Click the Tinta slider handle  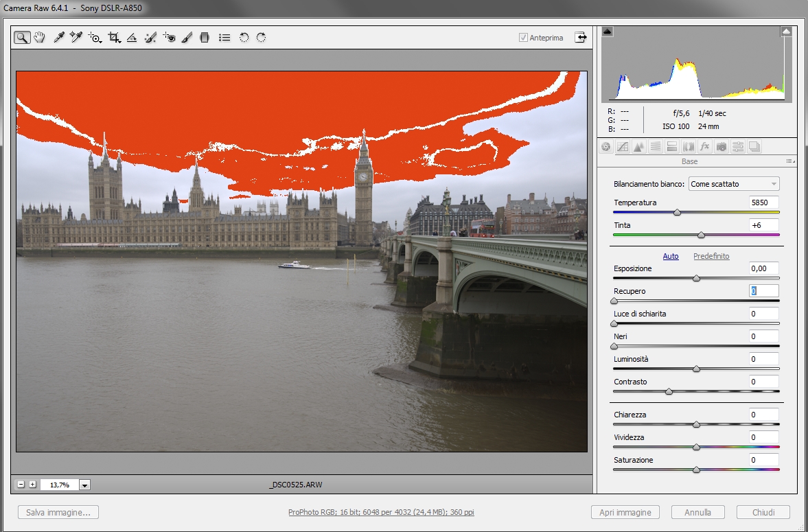701,235
